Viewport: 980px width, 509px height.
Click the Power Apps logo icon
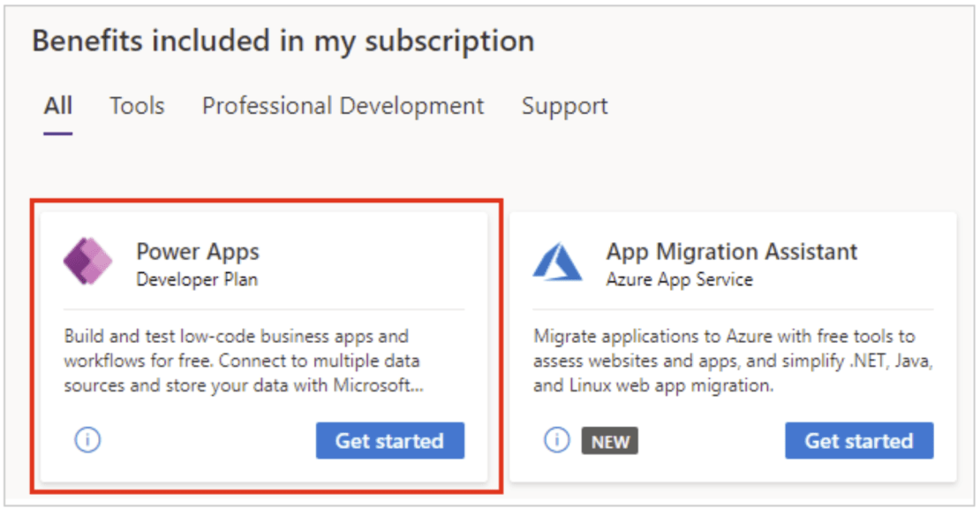(x=88, y=262)
